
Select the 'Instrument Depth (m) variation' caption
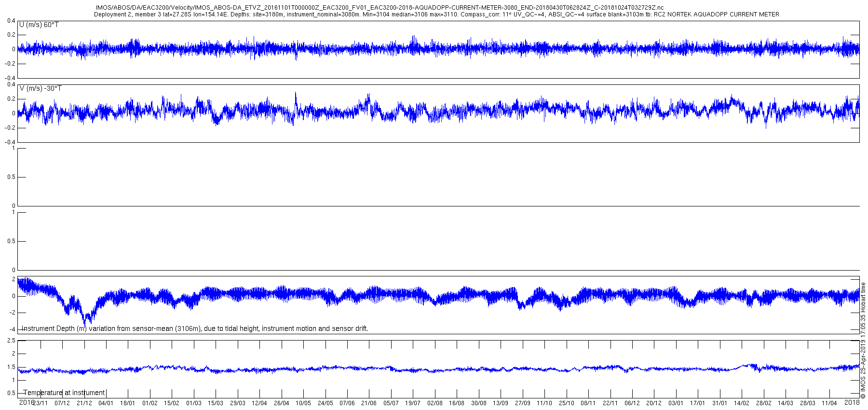pyautogui.click(x=195, y=328)
